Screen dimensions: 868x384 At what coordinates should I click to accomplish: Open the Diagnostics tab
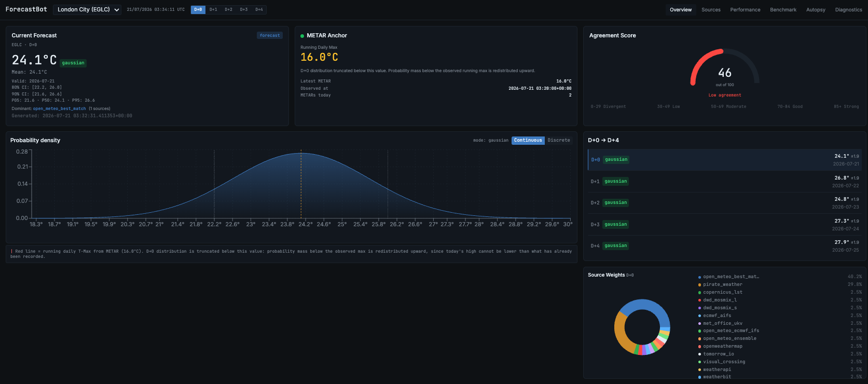848,10
